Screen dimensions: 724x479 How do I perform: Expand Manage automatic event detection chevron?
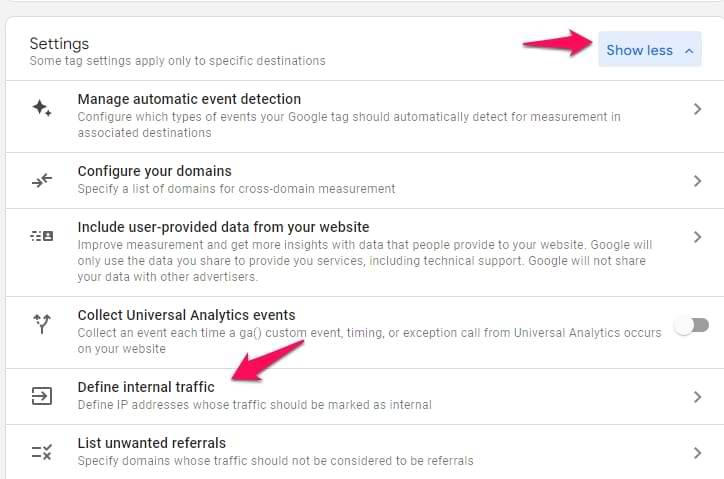(697, 109)
